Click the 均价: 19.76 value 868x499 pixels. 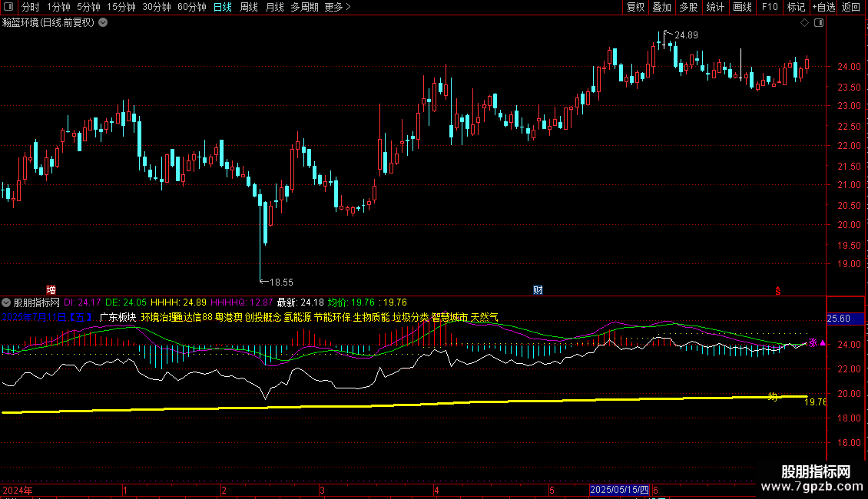pos(352,302)
